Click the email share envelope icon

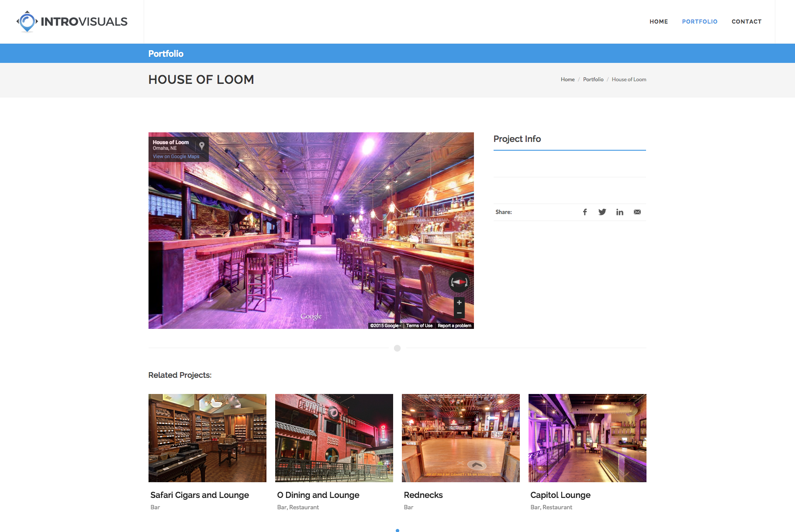click(x=637, y=212)
